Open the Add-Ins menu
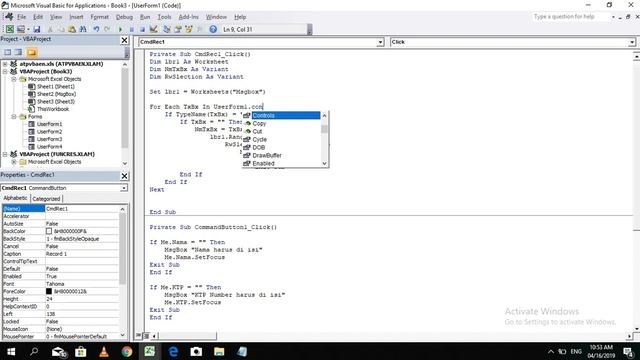 click(188, 17)
